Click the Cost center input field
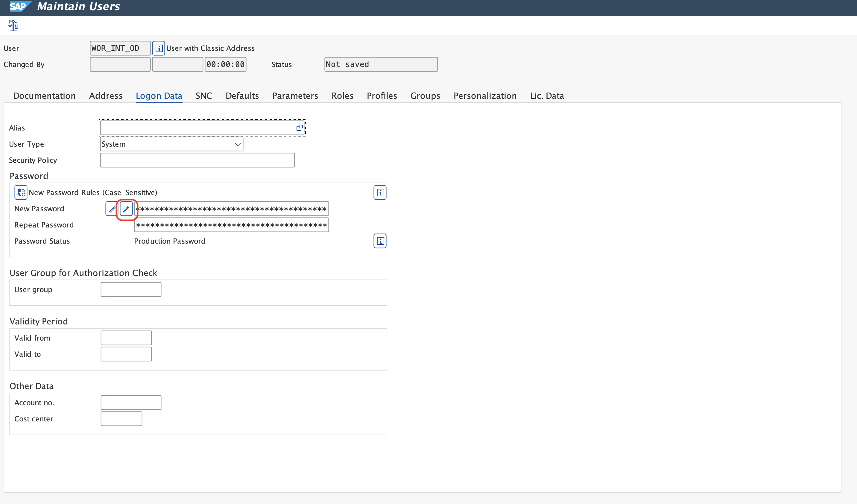 click(121, 418)
